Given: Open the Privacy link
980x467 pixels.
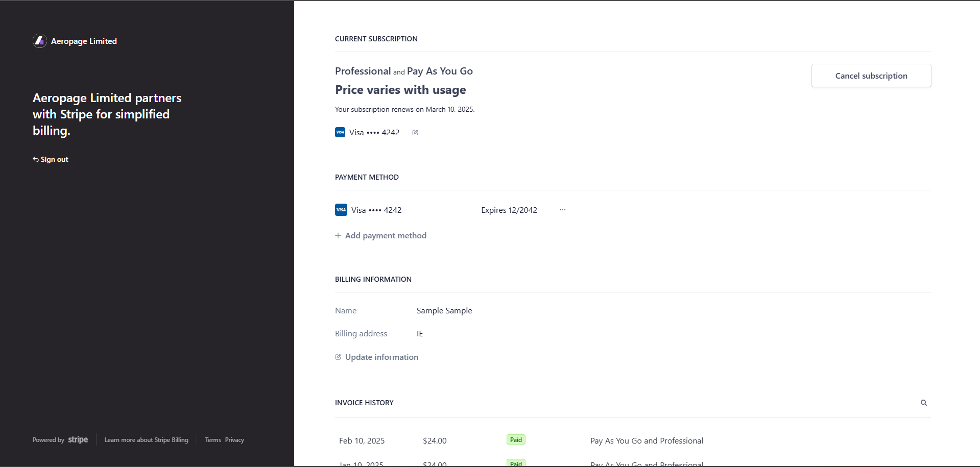Looking at the screenshot, I should point(234,440).
